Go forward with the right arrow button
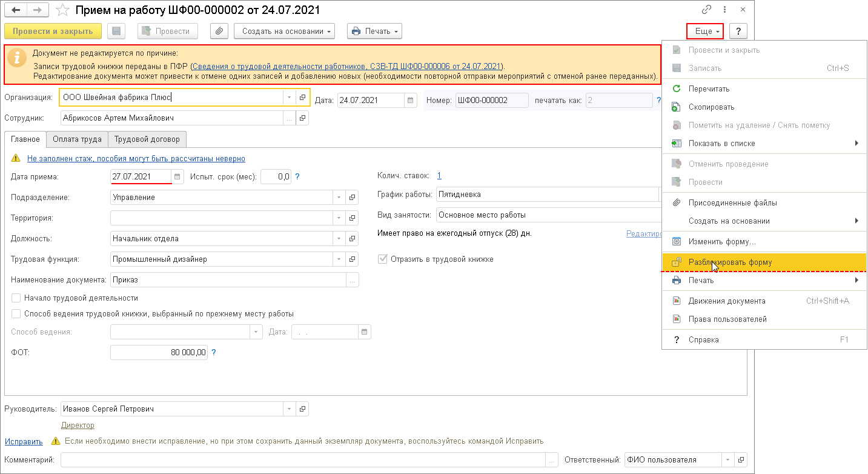This screenshot has height=474, width=868. (x=38, y=10)
